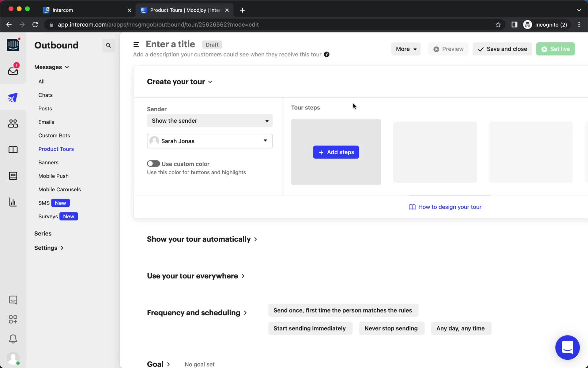Click the Add steps button
This screenshot has height=368, width=588.
(x=336, y=152)
